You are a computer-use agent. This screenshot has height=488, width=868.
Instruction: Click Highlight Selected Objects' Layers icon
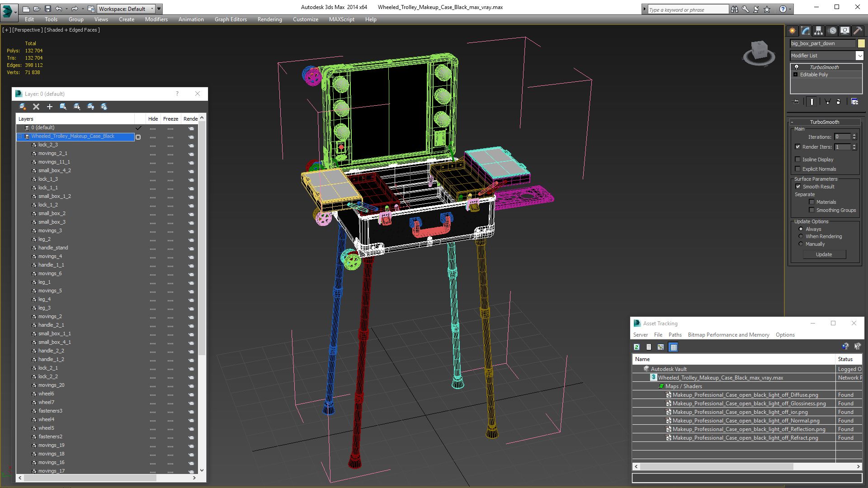coord(77,107)
